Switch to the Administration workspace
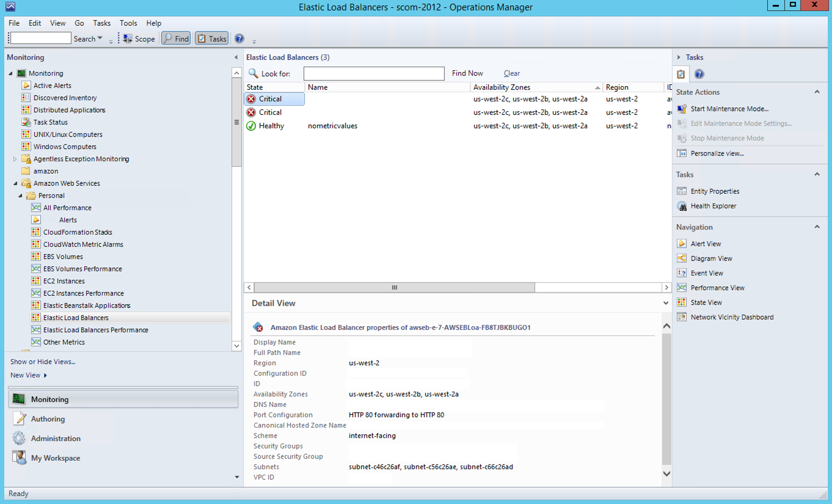This screenshot has width=832, height=504. 56,438
